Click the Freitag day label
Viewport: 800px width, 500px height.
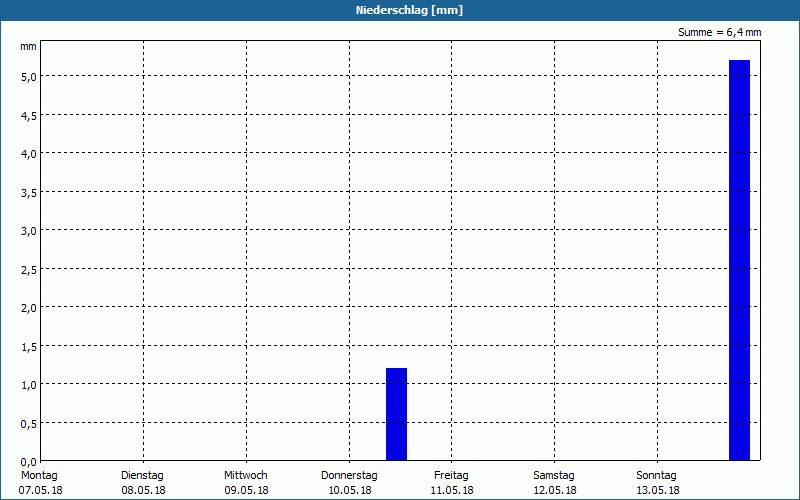(452, 476)
